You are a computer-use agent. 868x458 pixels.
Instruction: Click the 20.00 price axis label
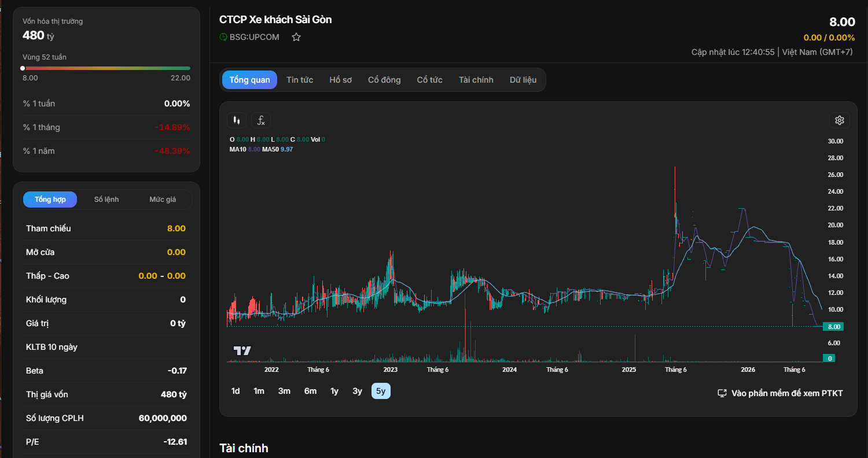[x=835, y=225]
